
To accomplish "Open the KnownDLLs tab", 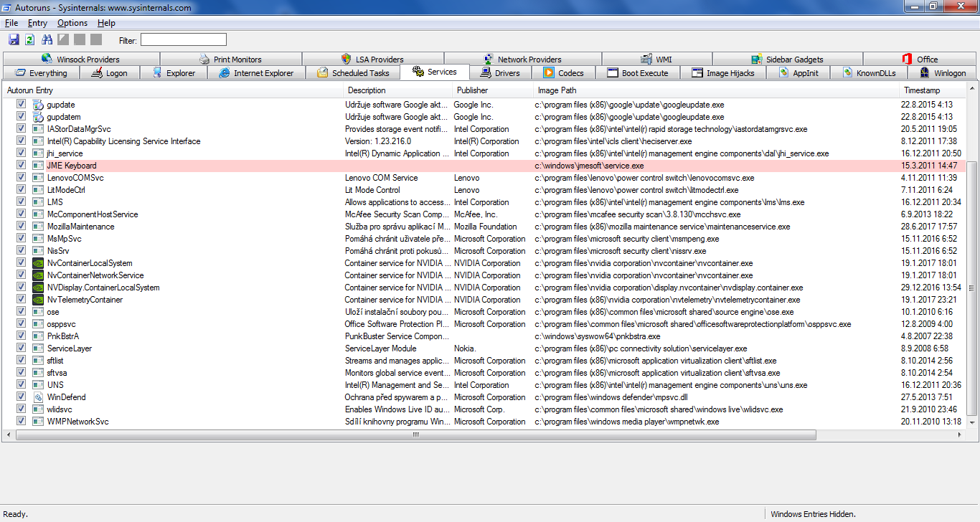I will point(869,72).
